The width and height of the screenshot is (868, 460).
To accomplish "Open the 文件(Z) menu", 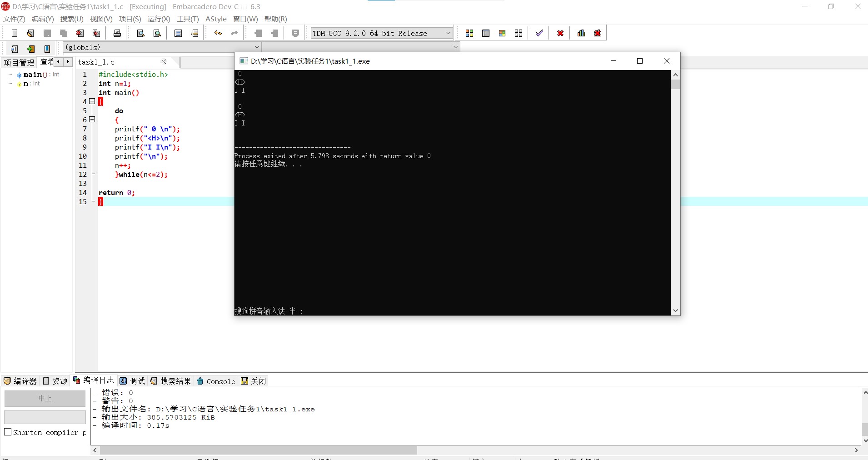I will (14, 19).
